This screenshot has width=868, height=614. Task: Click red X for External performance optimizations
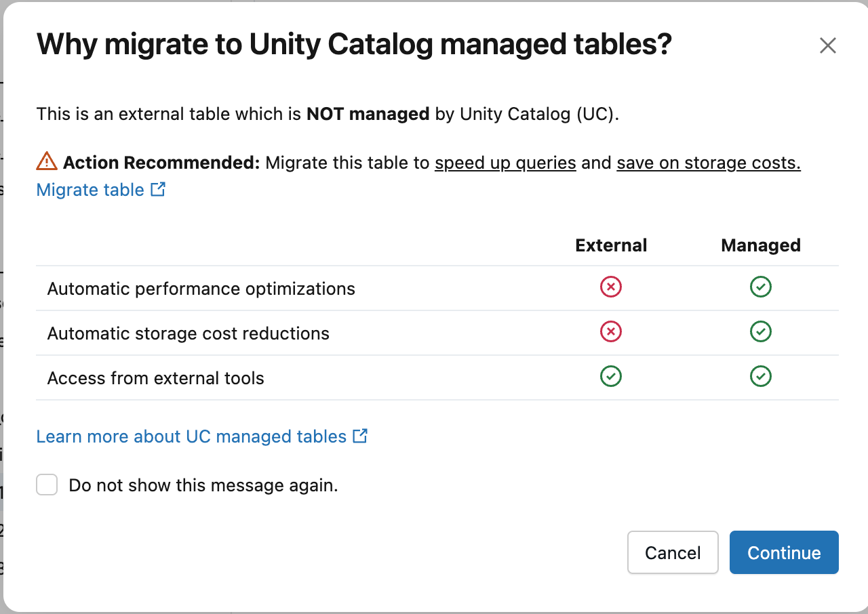coord(610,287)
